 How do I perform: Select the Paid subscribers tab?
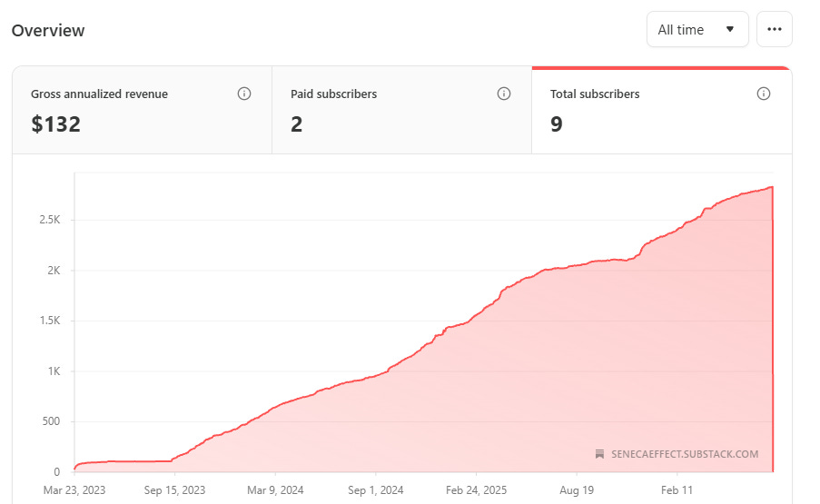point(401,110)
